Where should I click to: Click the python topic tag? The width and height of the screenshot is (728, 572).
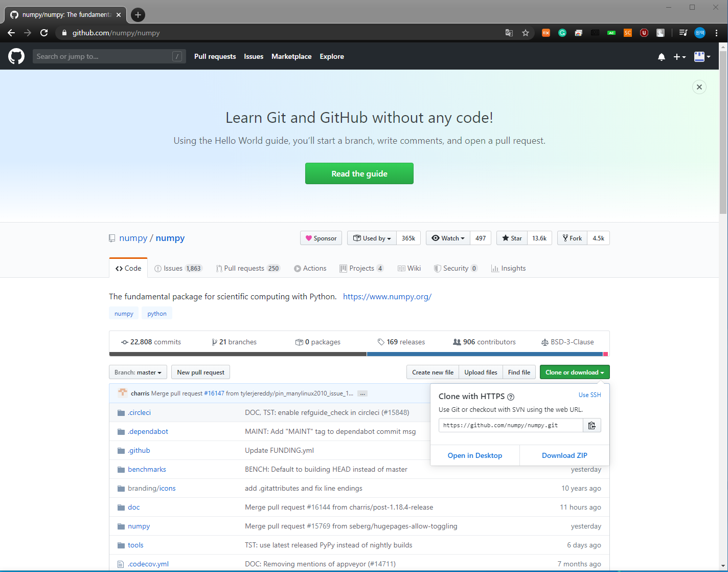(157, 314)
